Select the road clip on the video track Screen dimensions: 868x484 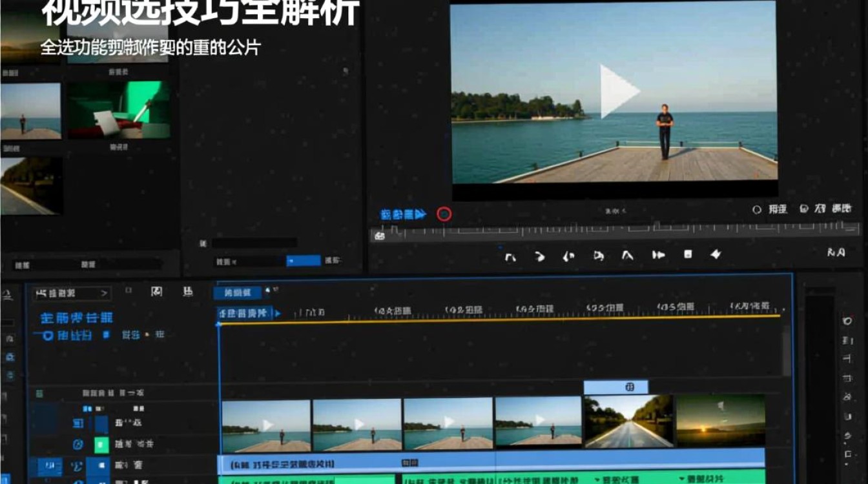pyautogui.click(x=628, y=422)
